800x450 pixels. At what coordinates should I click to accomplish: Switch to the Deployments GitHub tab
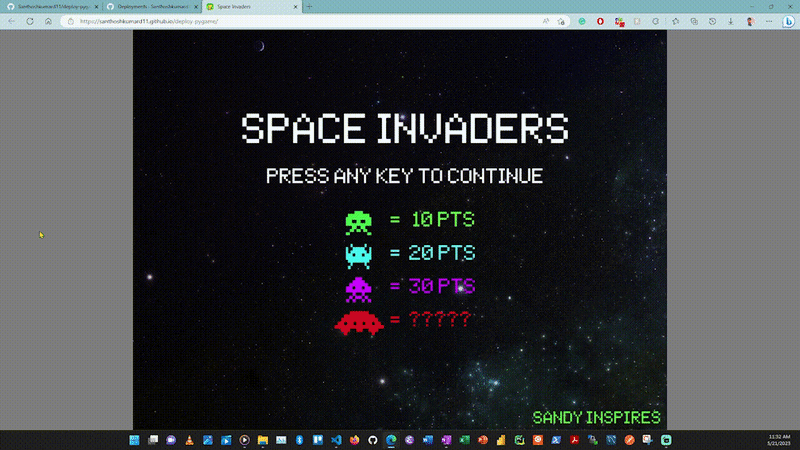click(151, 7)
